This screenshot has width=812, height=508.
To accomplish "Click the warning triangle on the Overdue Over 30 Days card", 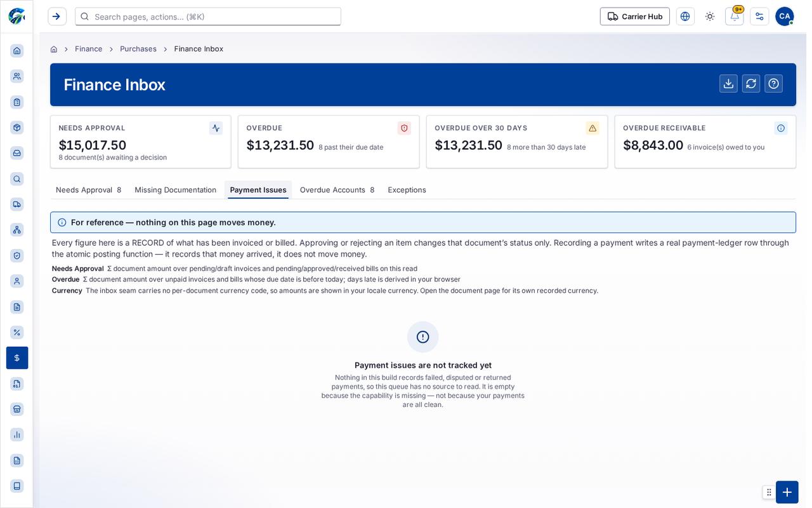I will pos(593,128).
